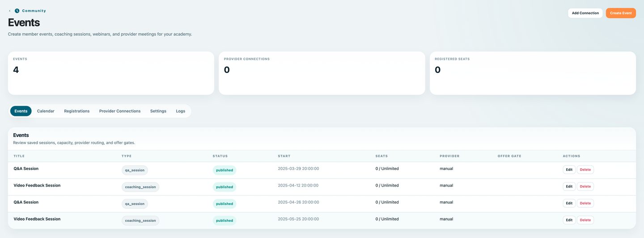The image size is (644, 238).
Task: Edit the Video Feedback Session on 2025-04-12
Action: 569,187
